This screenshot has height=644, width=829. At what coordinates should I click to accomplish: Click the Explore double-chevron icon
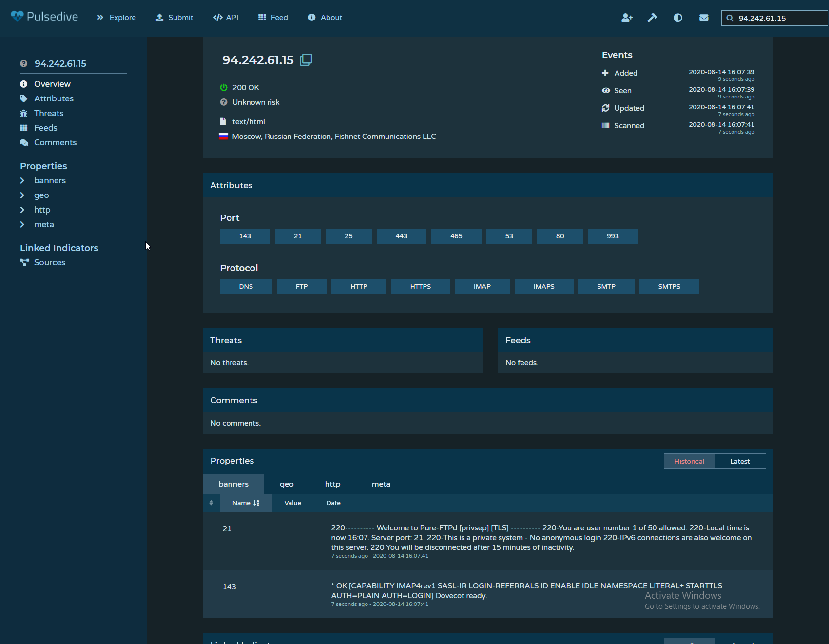tap(100, 18)
